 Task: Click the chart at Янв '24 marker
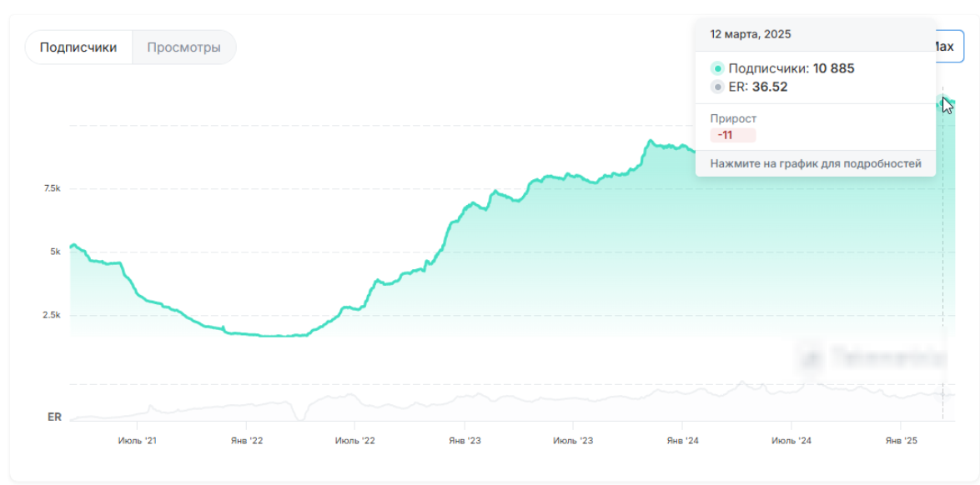[x=682, y=440]
